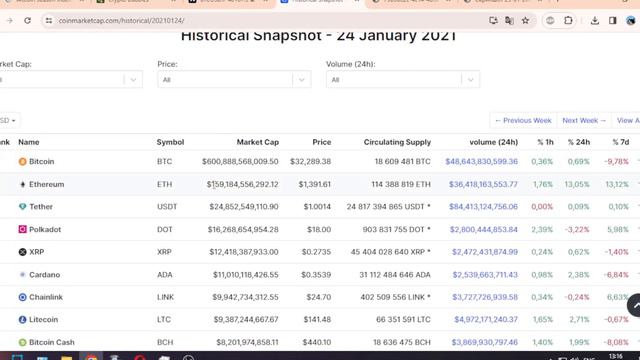Sort by % 7d column header
Image resolution: width=640 pixels, height=360 pixels.
[620, 142]
